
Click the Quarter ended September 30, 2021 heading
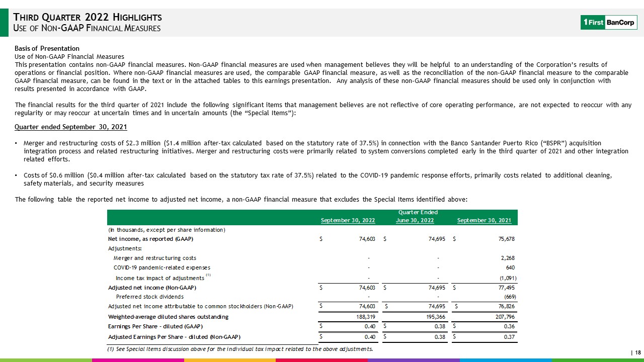(71, 126)
